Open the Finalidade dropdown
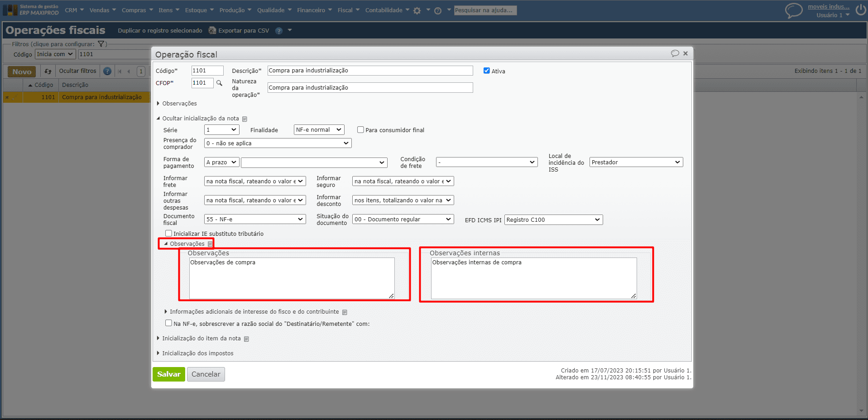This screenshot has width=868, height=420. 319,130
